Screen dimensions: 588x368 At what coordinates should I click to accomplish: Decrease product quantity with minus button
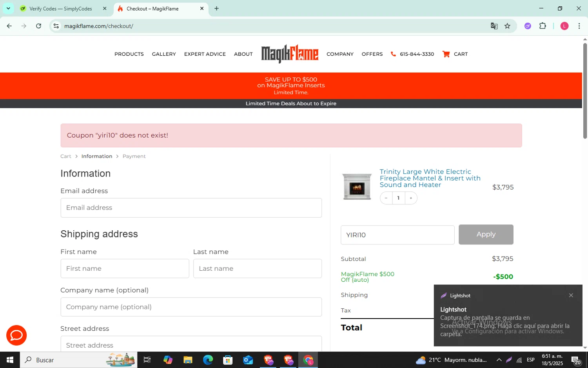click(386, 198)
